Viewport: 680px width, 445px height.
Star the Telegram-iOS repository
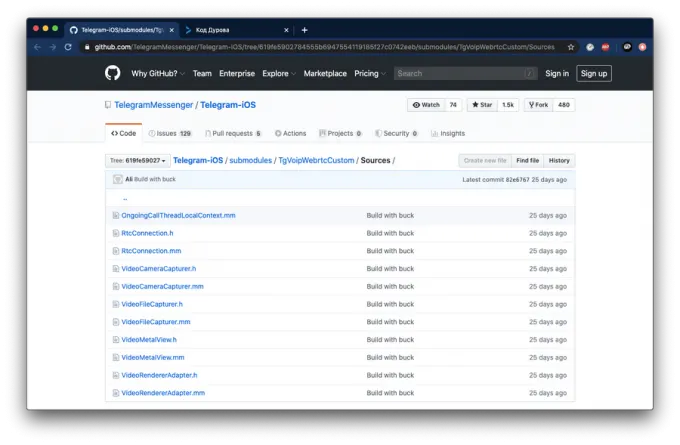point(480,105)
